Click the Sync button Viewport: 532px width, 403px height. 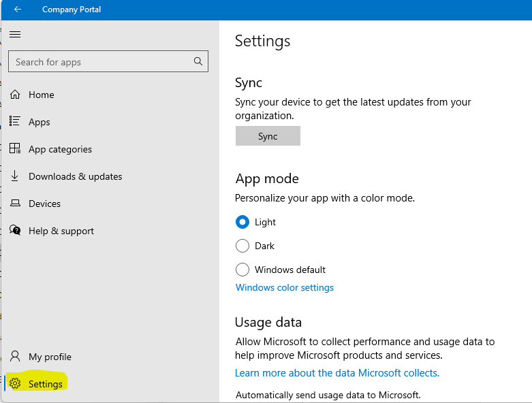268,136
